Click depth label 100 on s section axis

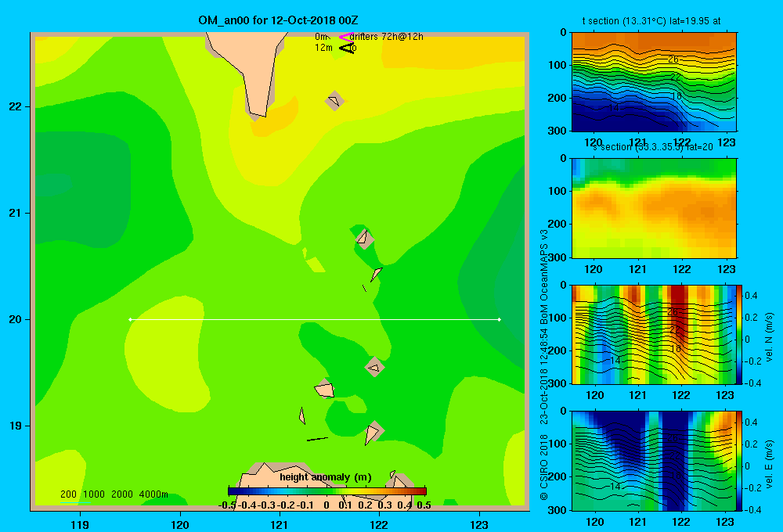pyautogui.click(x=559, y=191)
